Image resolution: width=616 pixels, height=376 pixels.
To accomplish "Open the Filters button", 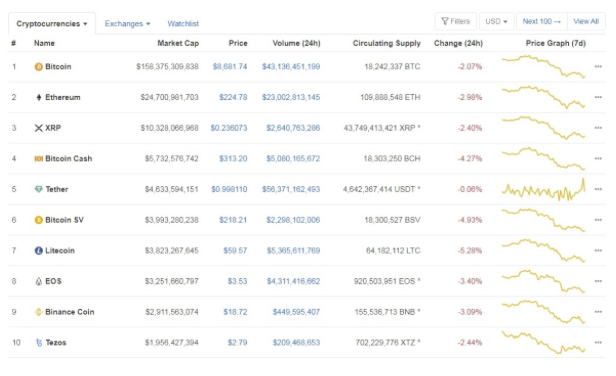I will (456, 21).
